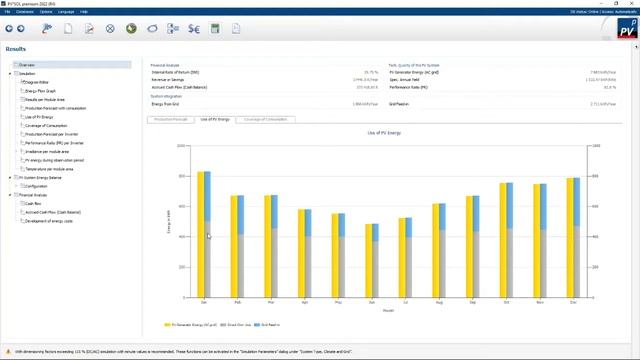
Task: Click the gray June own use bar segment
Action: [375, 269]
